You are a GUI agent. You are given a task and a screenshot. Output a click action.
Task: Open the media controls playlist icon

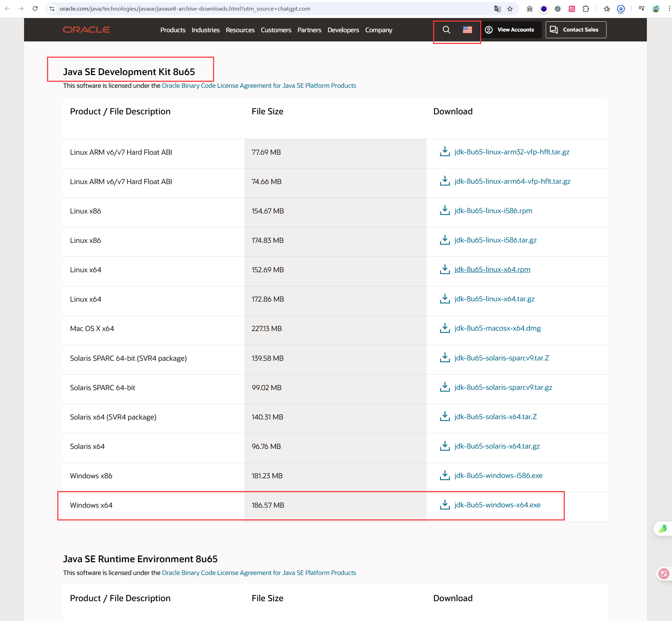click(641, 9)
